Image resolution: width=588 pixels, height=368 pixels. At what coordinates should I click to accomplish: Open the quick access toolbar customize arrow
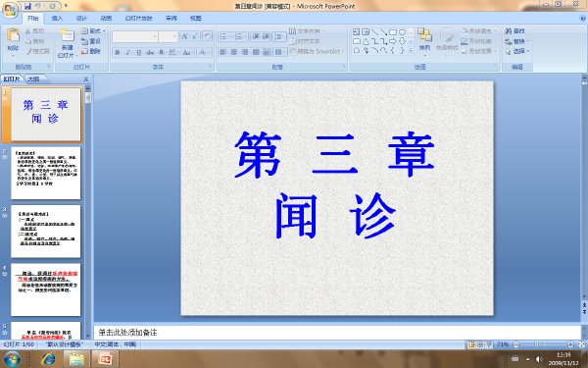point(66,6)
